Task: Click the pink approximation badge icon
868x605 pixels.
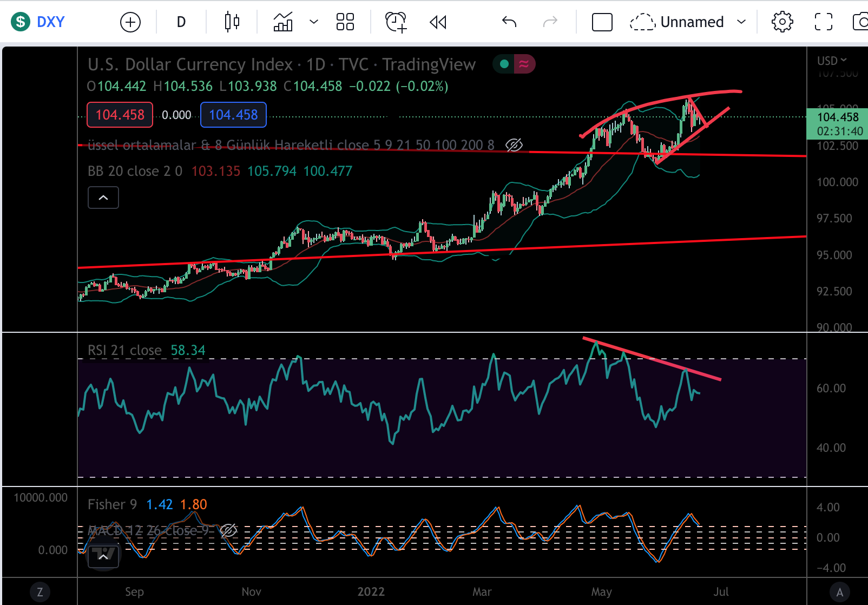Action: tap(524, 64)
